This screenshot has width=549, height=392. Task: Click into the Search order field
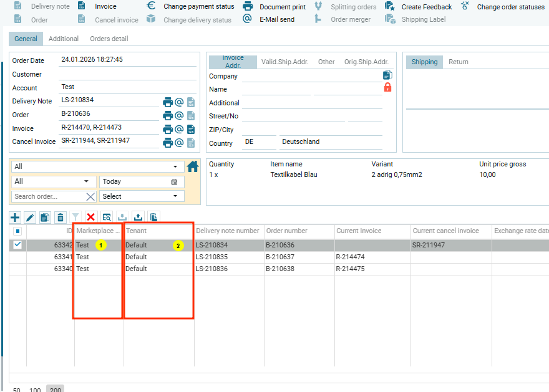pos(49,196)
